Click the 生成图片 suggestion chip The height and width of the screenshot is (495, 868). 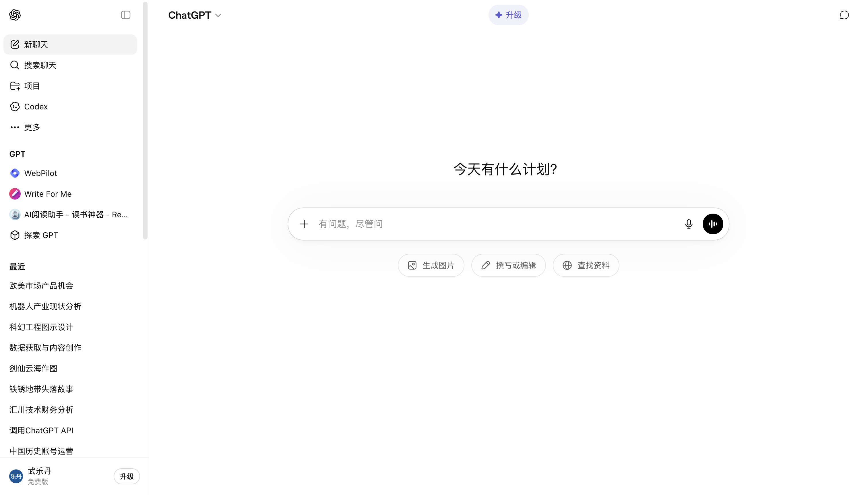click(431, 265)
